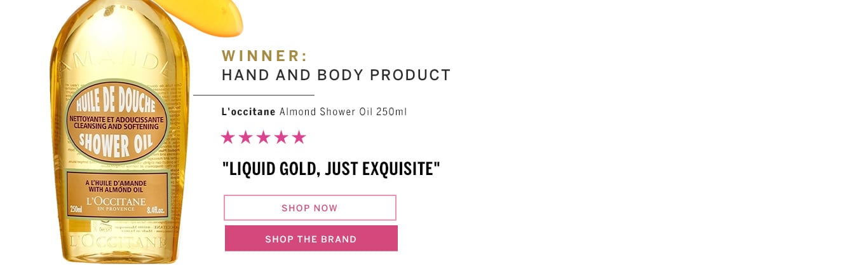Open the Almond Shower Oil 250ml product title
This screenshot has height=273, width=868.
coord(343,111)
